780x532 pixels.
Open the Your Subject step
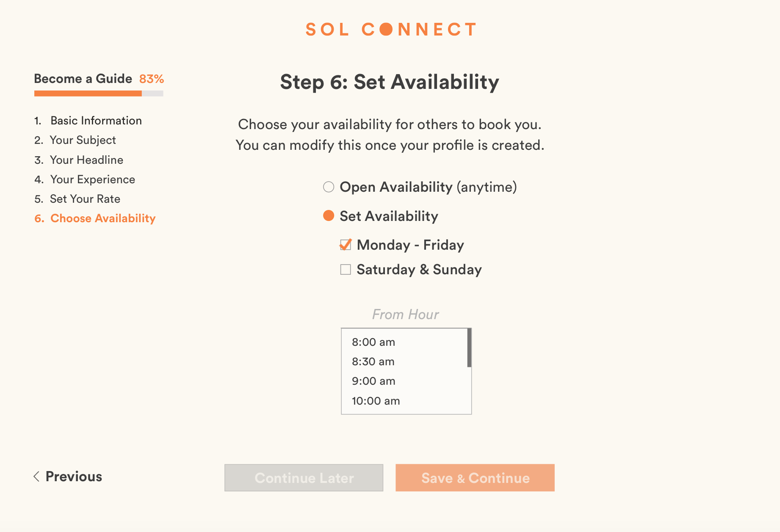tap(83, 140)
